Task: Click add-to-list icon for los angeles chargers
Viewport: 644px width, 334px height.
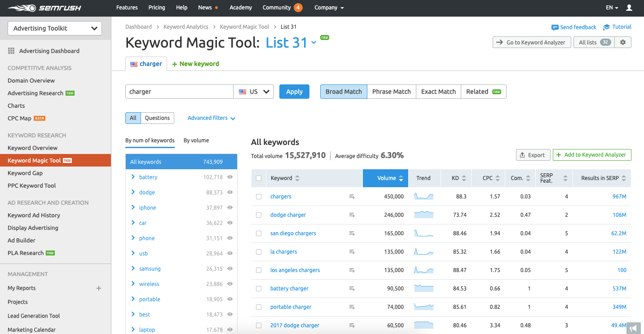Action: [352, 270]
